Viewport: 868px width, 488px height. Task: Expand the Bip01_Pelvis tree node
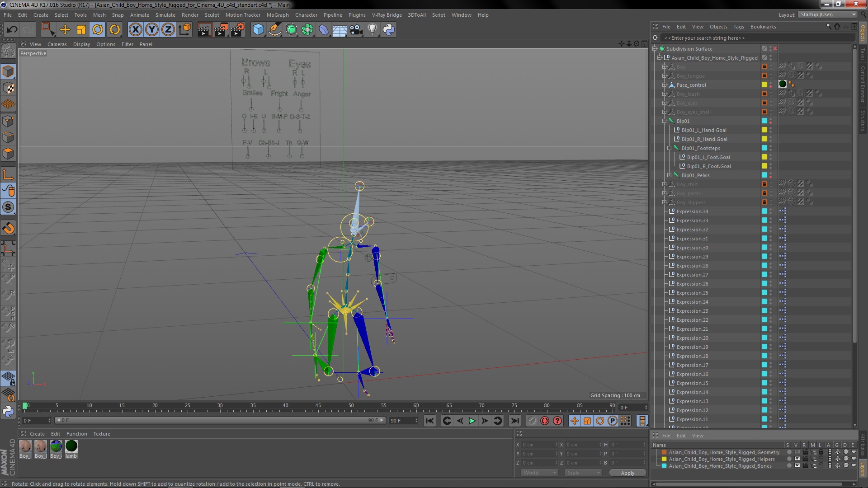(670, 175)
